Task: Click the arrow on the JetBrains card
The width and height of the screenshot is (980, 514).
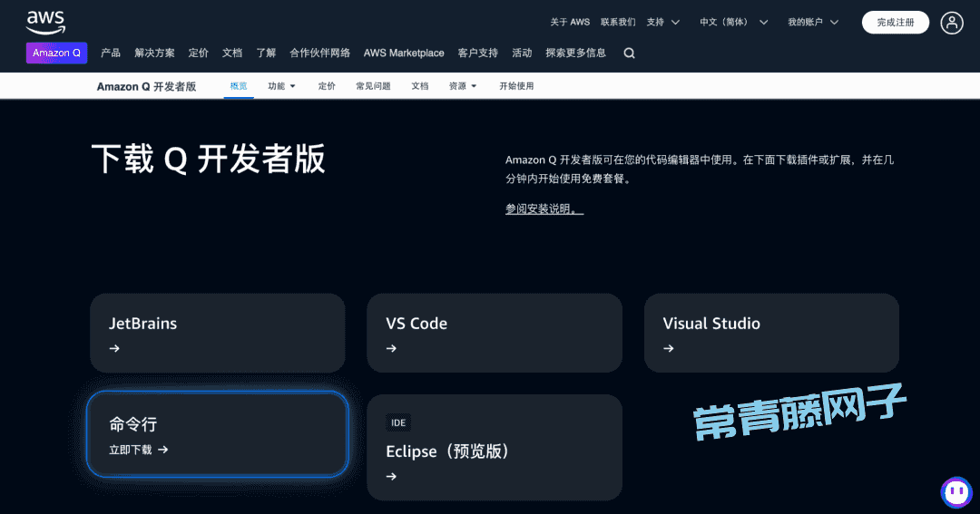Action: [114, 348]
